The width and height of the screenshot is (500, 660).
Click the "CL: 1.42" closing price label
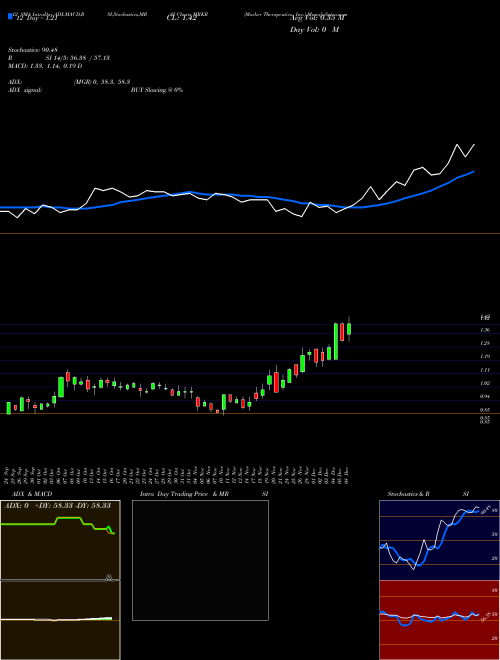[x=181, y=19]
